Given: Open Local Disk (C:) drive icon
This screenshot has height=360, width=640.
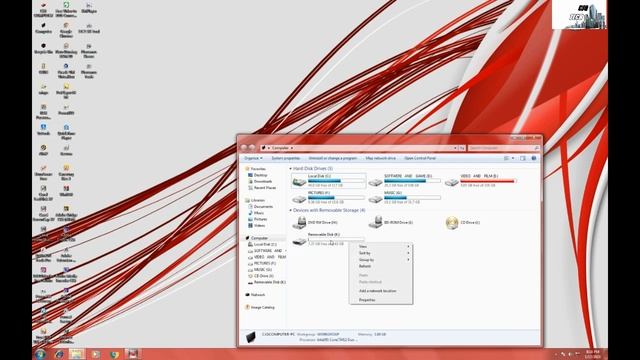Looking at the screenshot, I should [299, 182].
